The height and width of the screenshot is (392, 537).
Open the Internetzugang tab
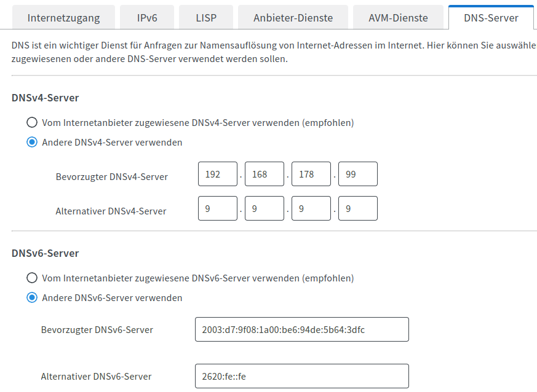63,18
